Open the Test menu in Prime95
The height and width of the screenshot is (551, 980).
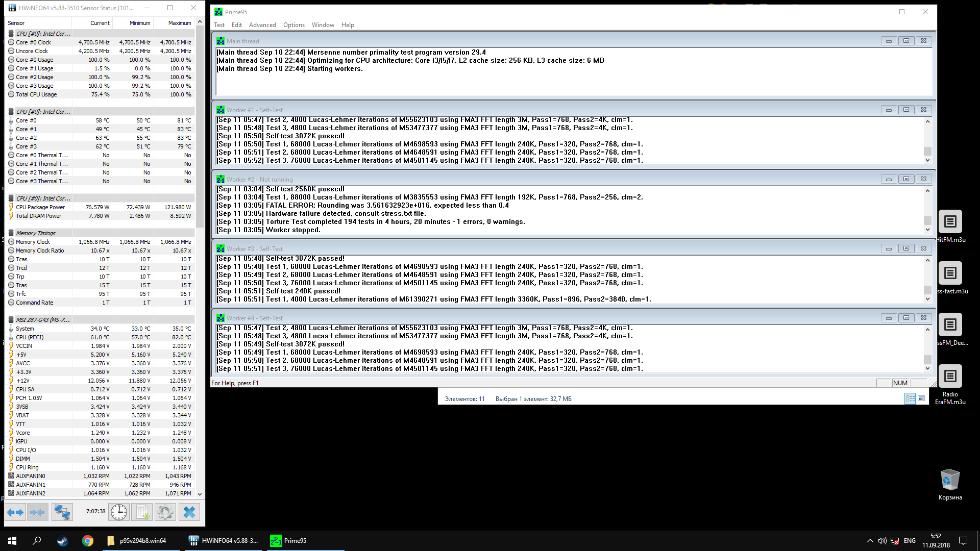219,25
